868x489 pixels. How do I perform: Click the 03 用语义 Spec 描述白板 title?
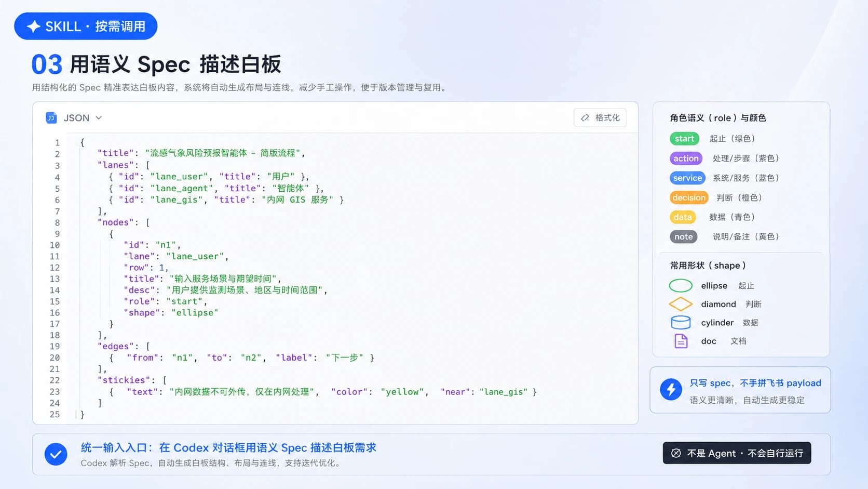click(156, 64)
